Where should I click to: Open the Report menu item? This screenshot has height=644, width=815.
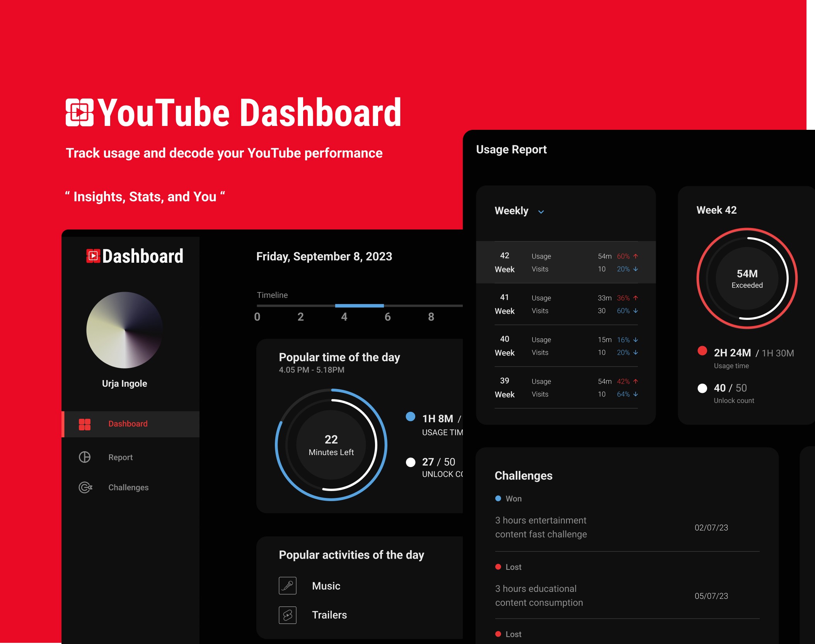pos(120,457)
